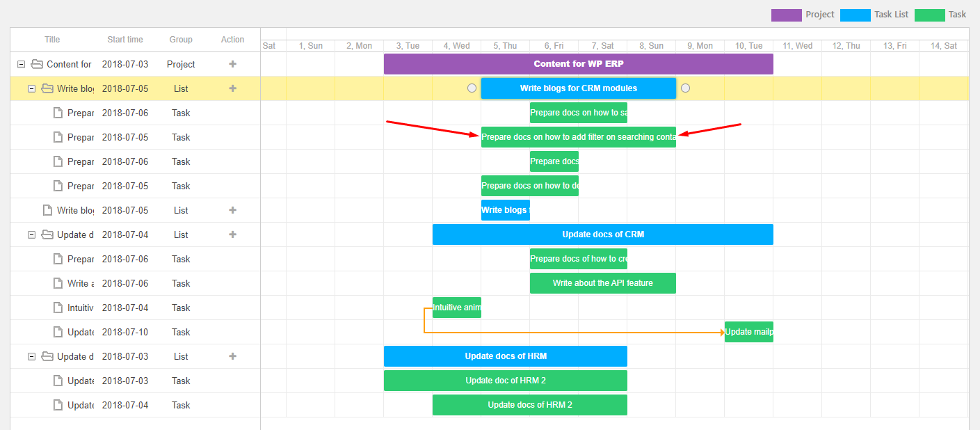The width and height of the screenshot is (980, 430).
Task: Select Write blogs for CRM modules bar
Action: click(579, 88)
